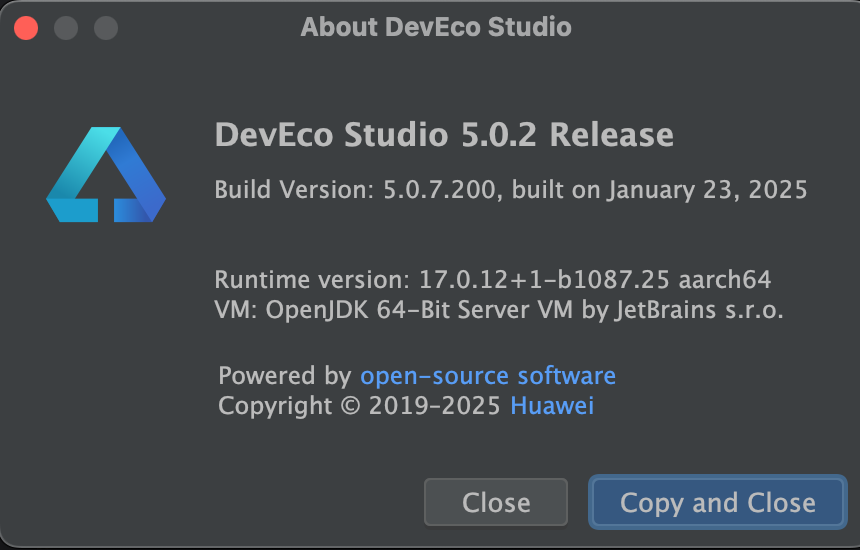Screen dimensions: 860x550
Task: Click the About DevEco Studio window title
Action: pos(436,27)
